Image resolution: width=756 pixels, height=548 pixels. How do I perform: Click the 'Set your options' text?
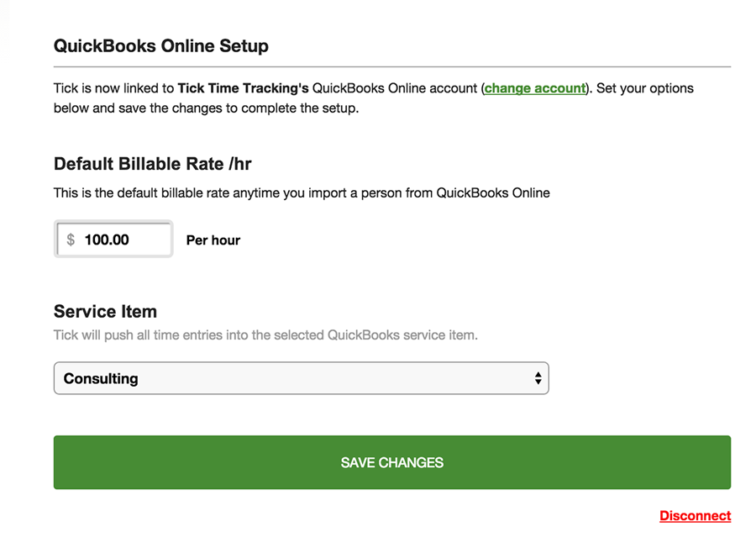[645, 88]
